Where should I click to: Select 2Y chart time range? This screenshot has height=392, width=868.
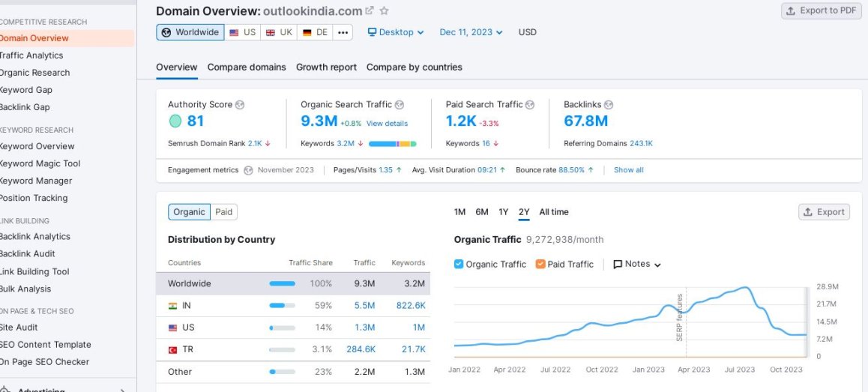tap(524, 212)
